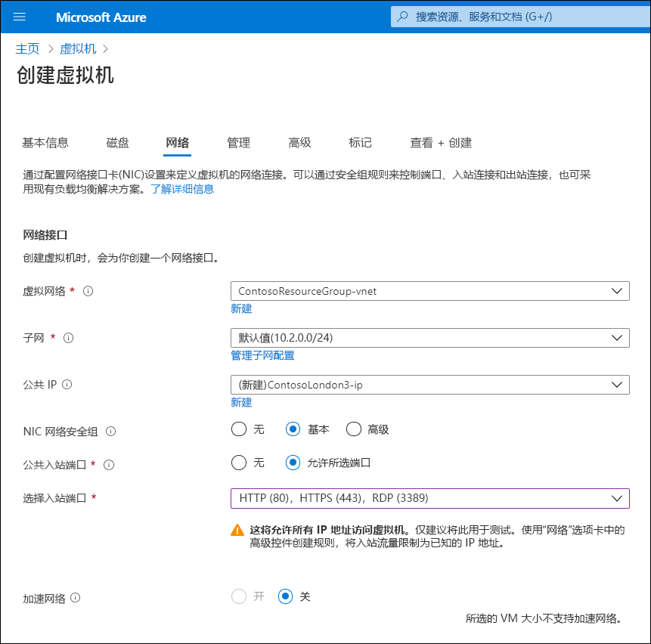The height and width of the screenshot is (644, 651).
Task: Select the 高级 NIC network security group option
Action: 353,429
